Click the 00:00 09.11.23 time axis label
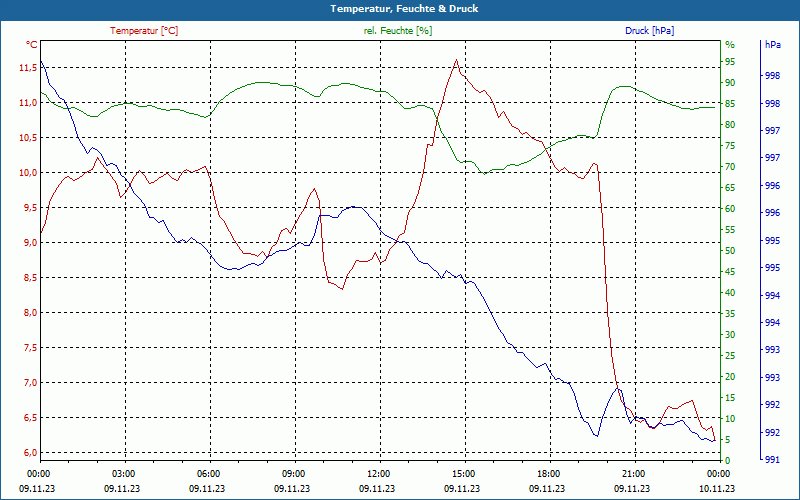Viewport: 800px width, 500px height. (x=37, y=481)
